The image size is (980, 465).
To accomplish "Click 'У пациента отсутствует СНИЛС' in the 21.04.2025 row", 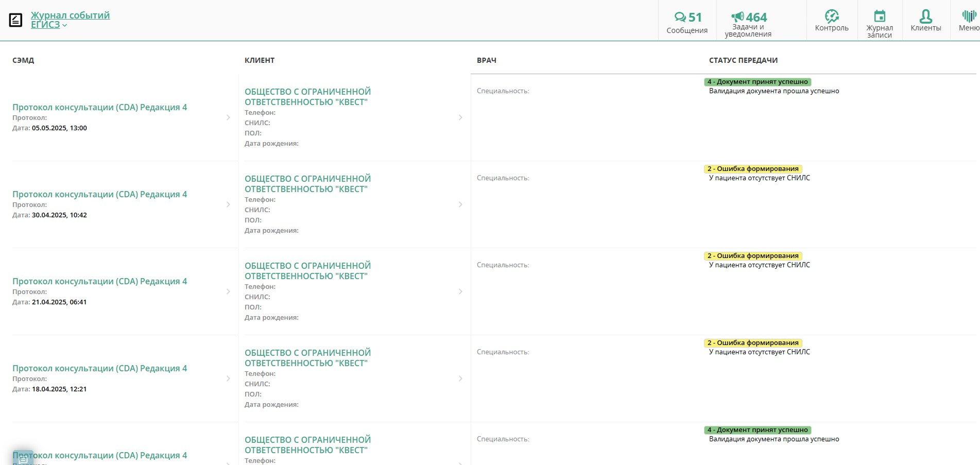I will (760, 265).
